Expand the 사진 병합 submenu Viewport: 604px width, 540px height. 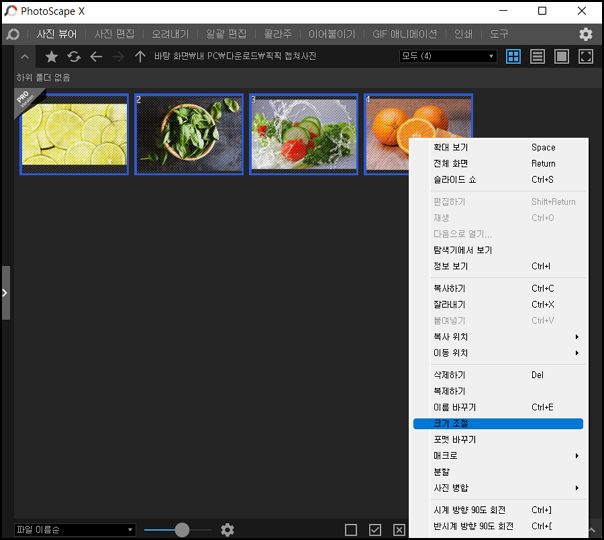pos(498,488)
